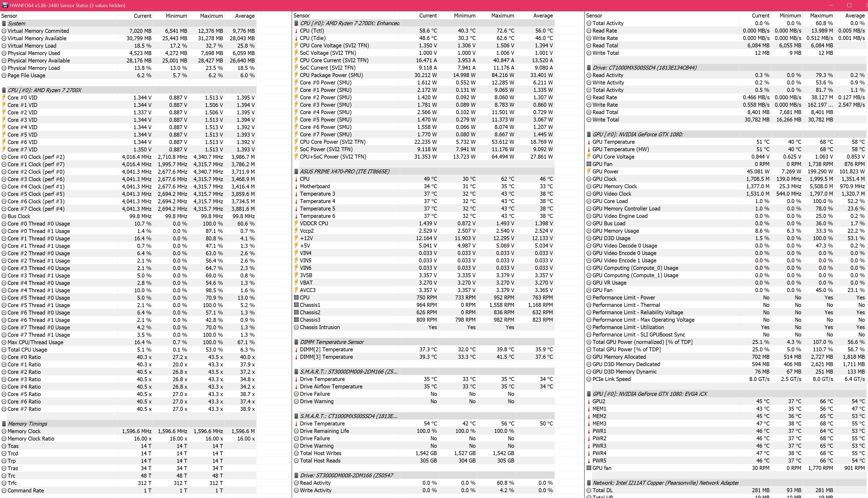Click the fan icon beside Chassis1
This screenshot has width=868, height=498.
click(296, 305)
